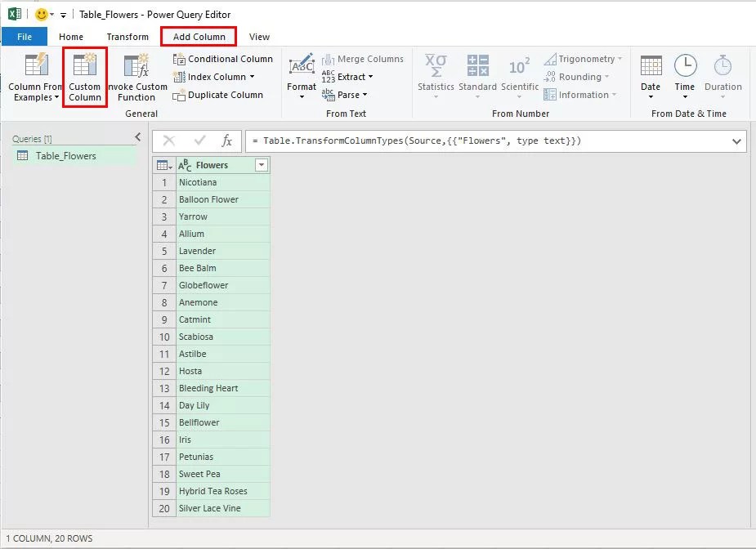756x549 pixels.
Task: Click the Time clock icon
Action: pyautogui.click(x=685, y=65)
